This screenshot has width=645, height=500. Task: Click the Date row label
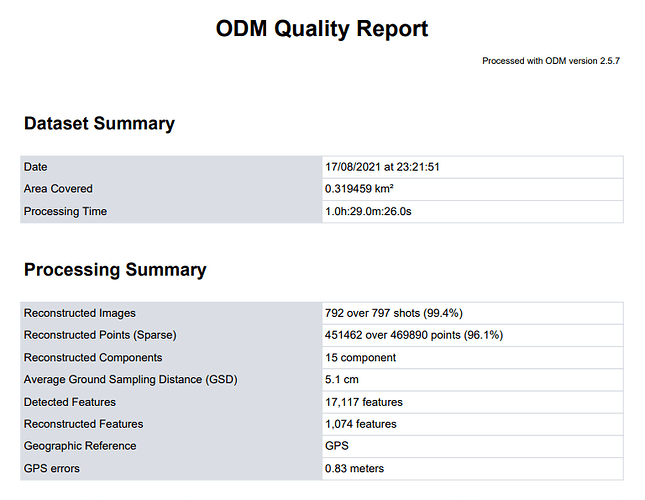[x=36, y=167]
